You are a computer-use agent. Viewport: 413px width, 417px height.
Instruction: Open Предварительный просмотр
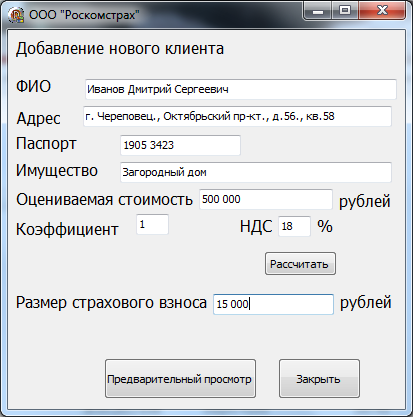coord(180,379)
